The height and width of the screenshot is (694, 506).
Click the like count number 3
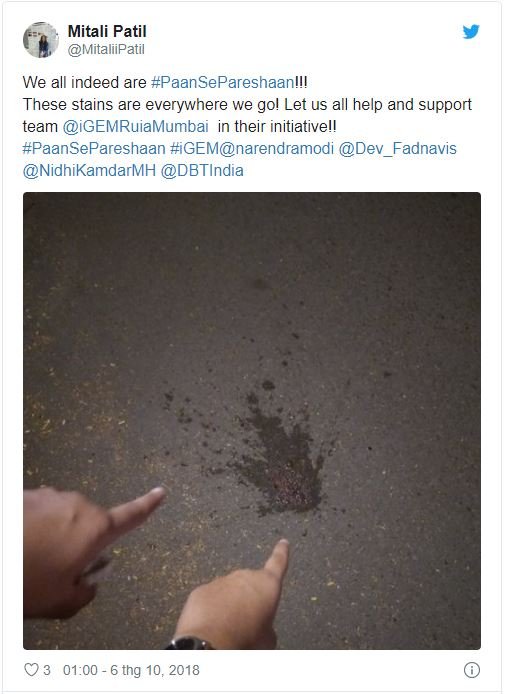coord(46,670)
